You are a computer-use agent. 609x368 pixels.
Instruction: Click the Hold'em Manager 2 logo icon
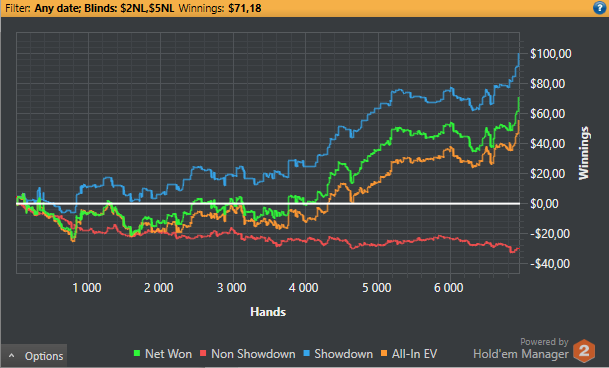pos(585,351)
